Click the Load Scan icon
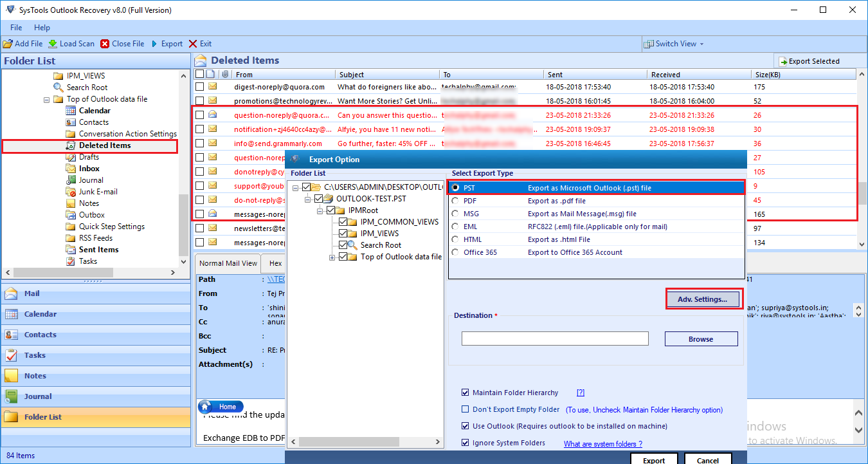This screenshot has width=868, height=464. coord(53,44)
